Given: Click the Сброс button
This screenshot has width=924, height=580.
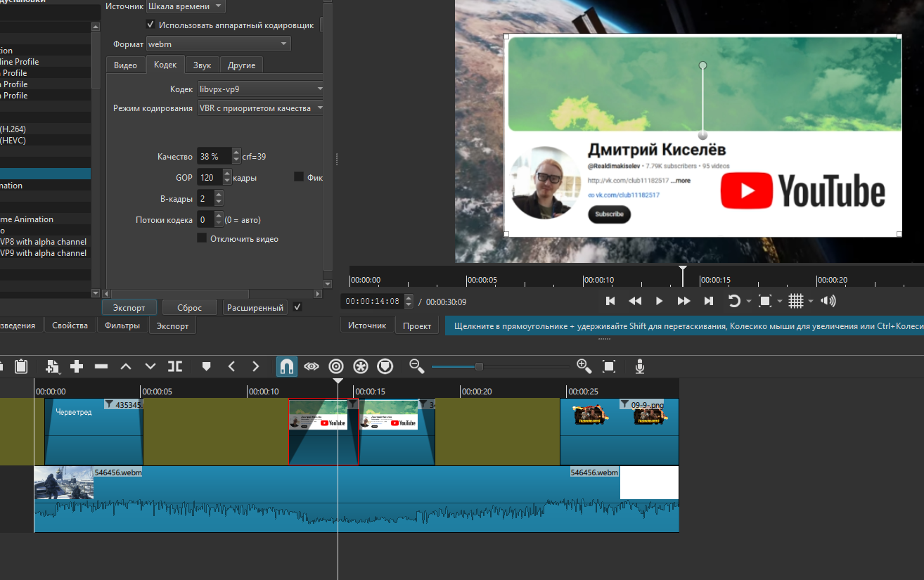Looking at the screenshot, I should click(x=190, y=307).
